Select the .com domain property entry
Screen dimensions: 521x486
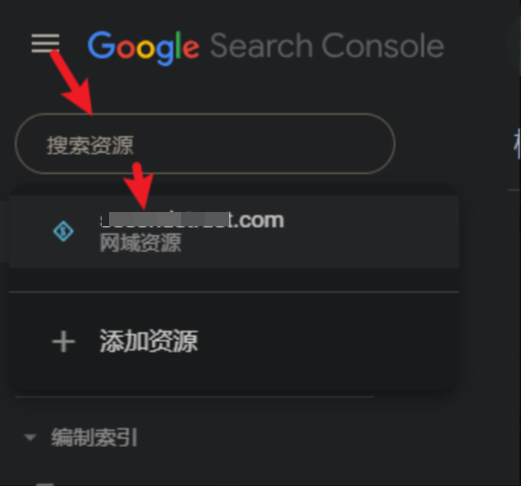pos(234,232)
